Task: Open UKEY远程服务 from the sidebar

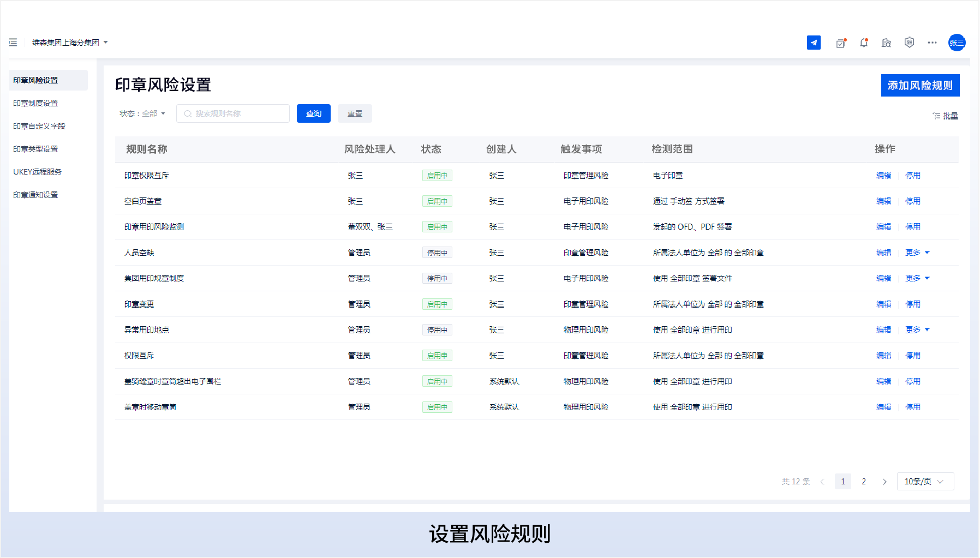Action: click(x=37, y=172)
